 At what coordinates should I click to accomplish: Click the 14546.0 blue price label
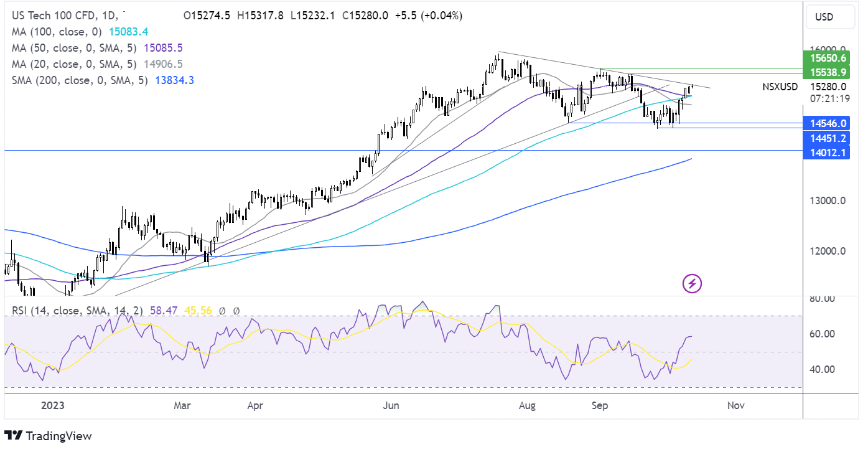click(826, 123)
